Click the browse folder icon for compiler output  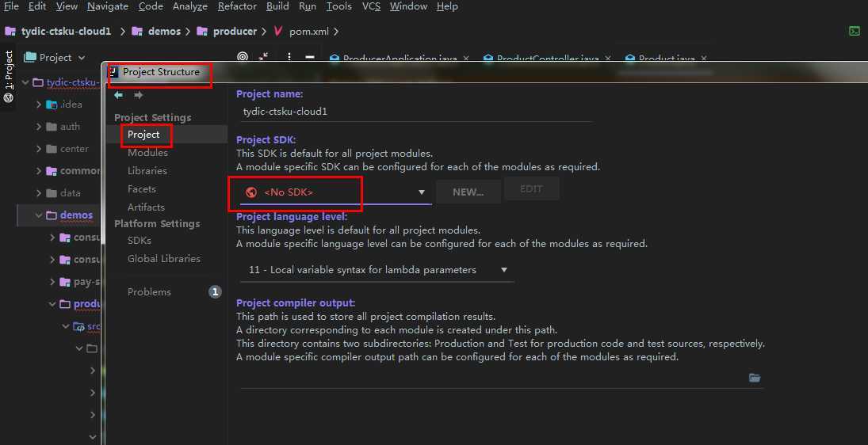[x=755, y=378]
